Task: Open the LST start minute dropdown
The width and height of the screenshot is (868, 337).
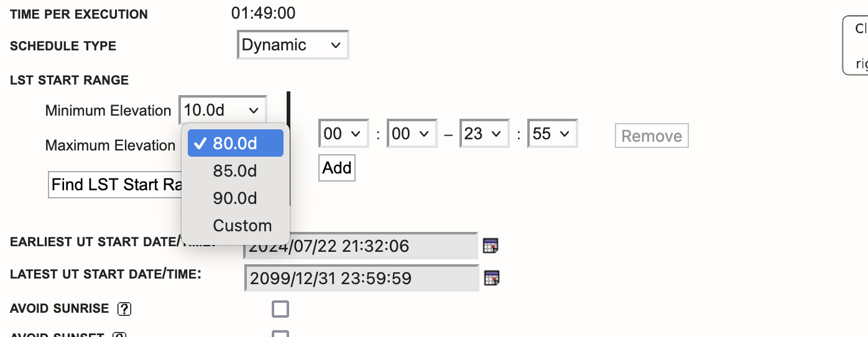Action: [x=409, y=134]
